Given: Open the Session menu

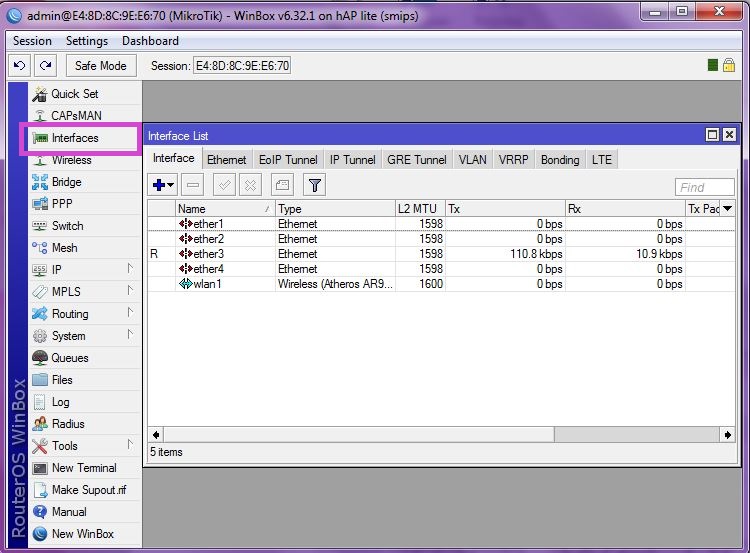Looking at the screenshot, I should coord(32,41).
